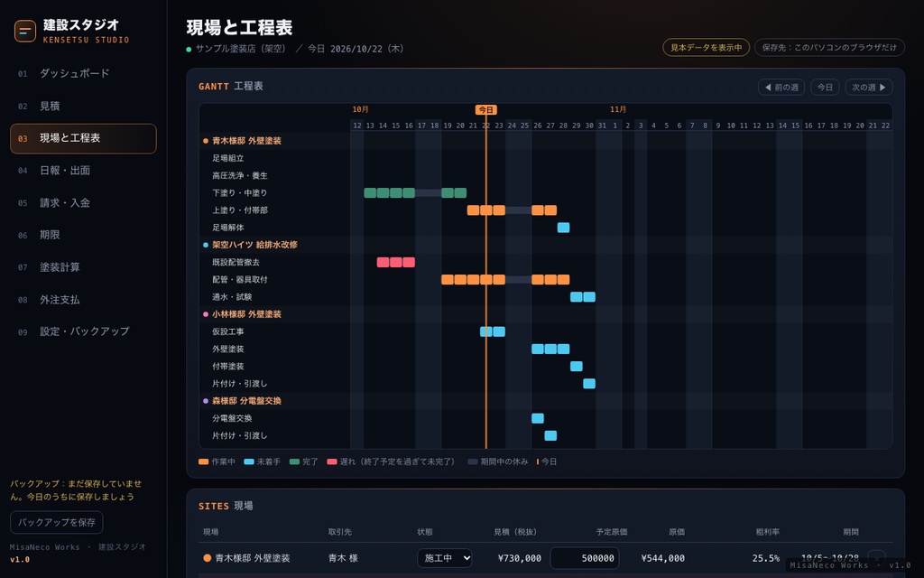The height and width of the screenshot is (578, 924).
Task: Click the orange dot beside 青木様邸 in Gantt
Action: [x=206, y=141]
